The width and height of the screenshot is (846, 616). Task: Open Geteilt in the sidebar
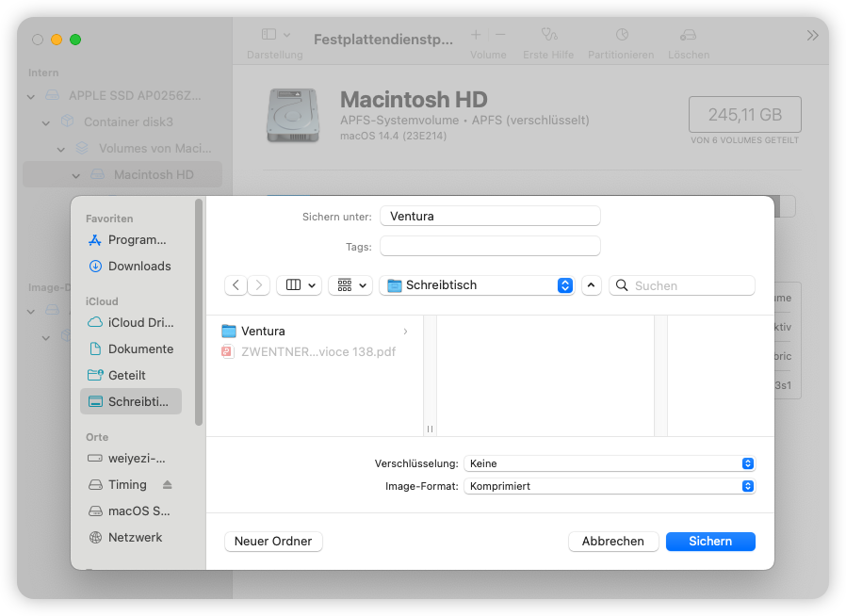131,376
